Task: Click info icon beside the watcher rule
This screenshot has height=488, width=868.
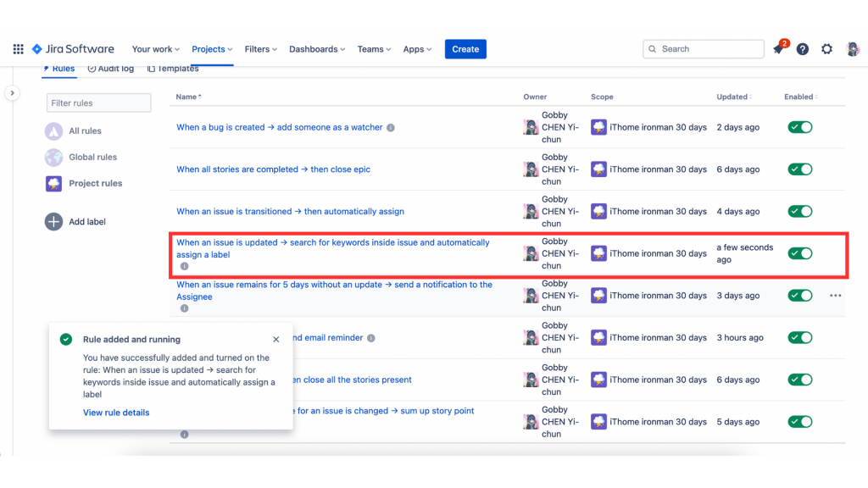Action: [x=391, y=128]
